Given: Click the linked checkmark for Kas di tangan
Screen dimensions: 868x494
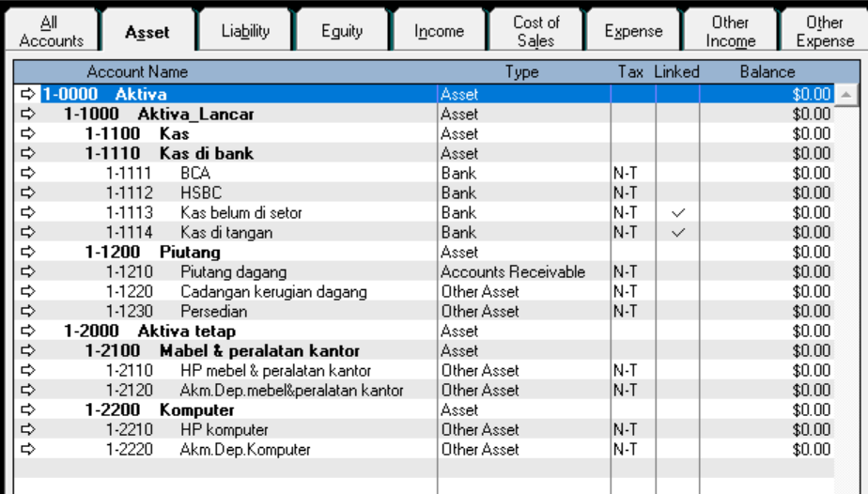Looking at the screenshot, I should (x=678, y=232).
